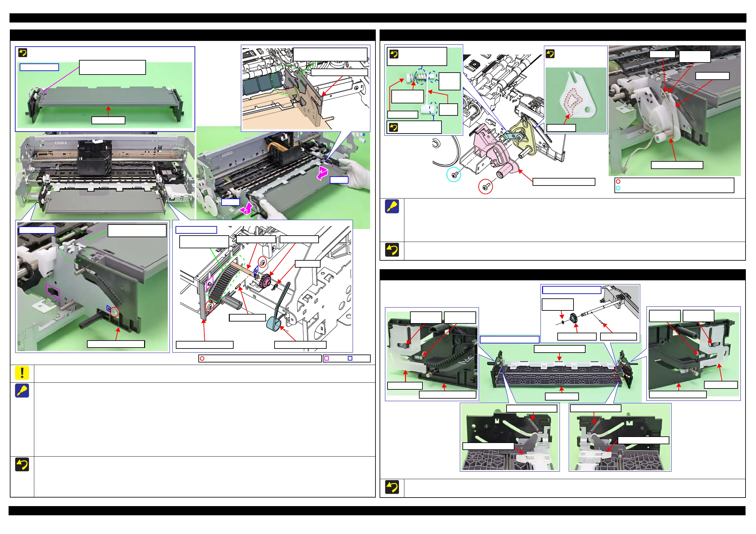Click the black title bar at the top of the page

pos(378,18)
